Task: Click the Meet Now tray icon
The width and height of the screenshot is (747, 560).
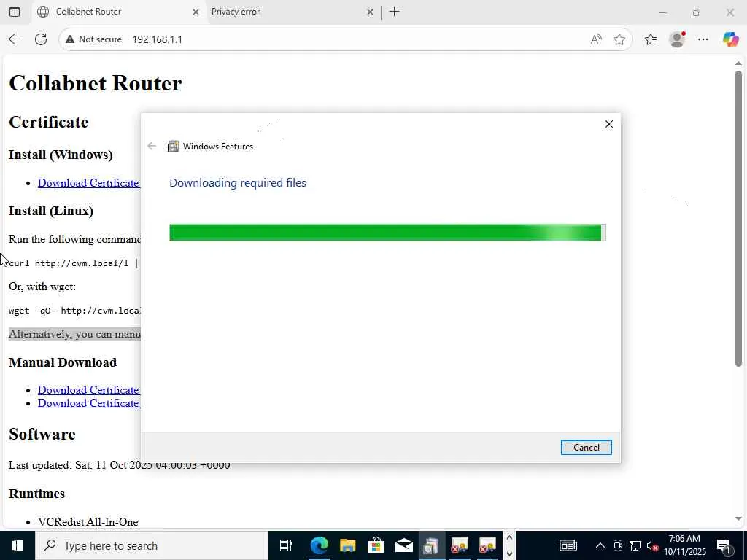Action: click(x=618, y=545)
